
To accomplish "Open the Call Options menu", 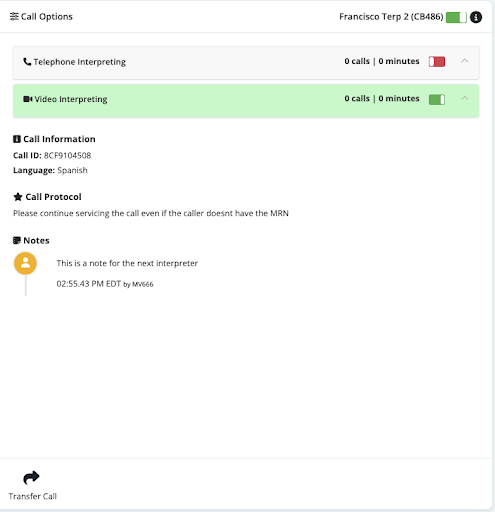I will (41, 17).
